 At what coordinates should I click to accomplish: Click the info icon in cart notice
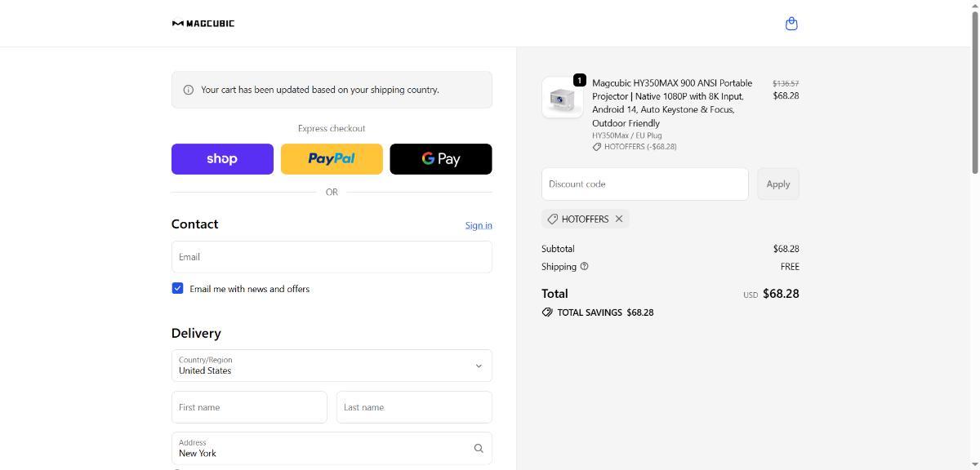coord(189,90)
